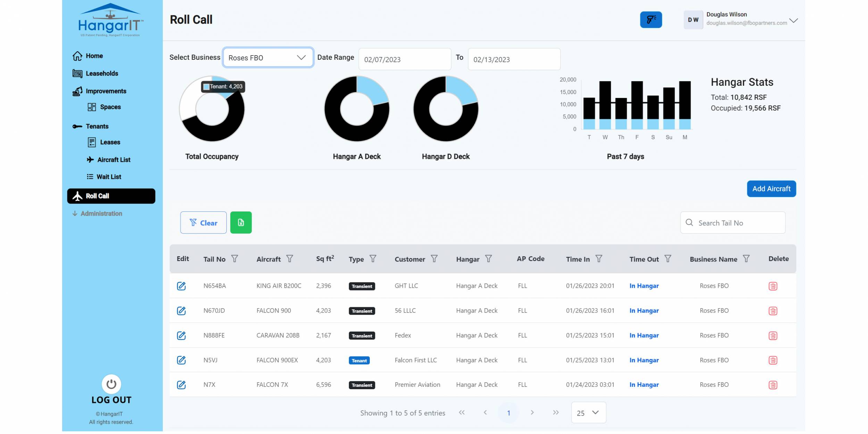Image resolution: width=868 pixels, height=434 pixels.
Task: Click customer Premier Aviation
Action: tap(417, 385)
